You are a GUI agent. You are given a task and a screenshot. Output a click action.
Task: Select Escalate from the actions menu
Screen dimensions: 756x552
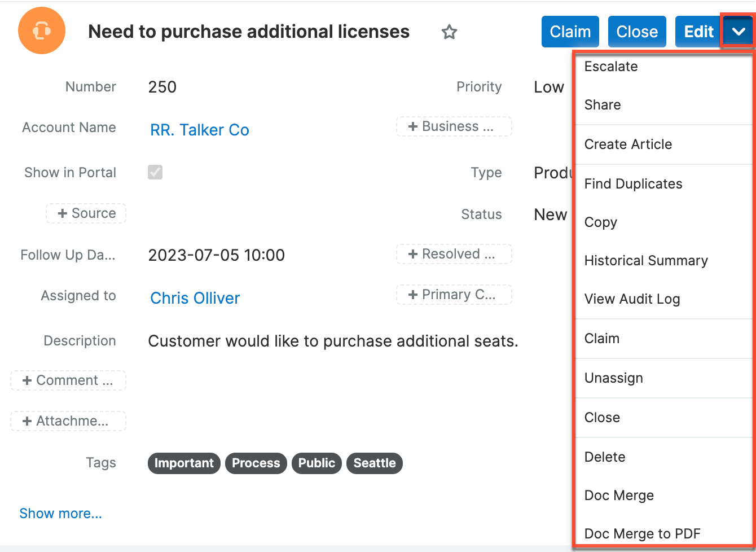click(611, 67)
